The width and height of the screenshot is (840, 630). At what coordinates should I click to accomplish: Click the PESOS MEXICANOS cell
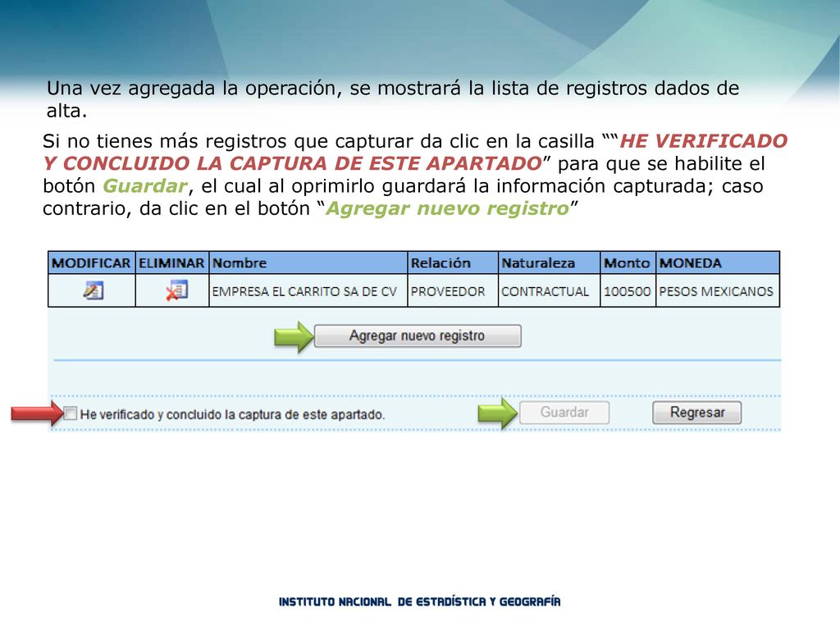click(x=718, y=291)
